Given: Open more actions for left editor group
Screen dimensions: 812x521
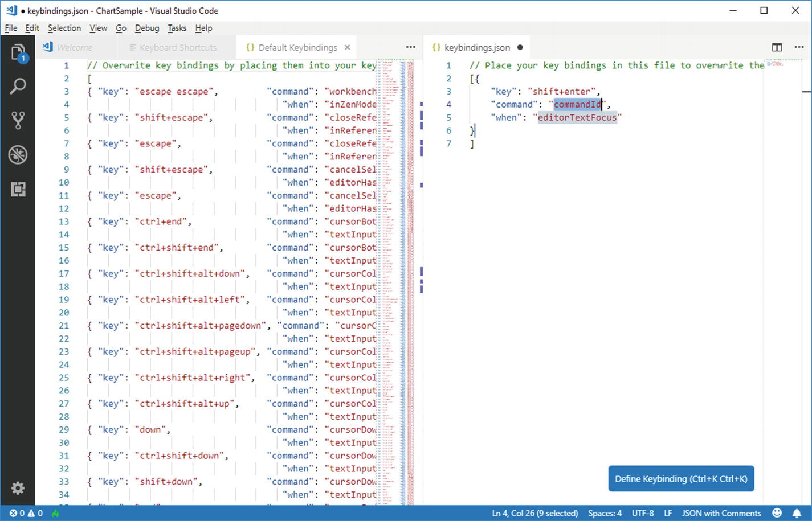Looking at the screenshot, I should click(x=410, y=47).
